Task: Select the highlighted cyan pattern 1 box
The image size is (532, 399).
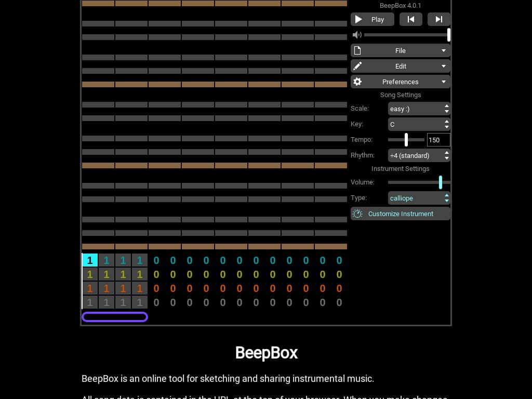Action: click(x=90, y=260)
